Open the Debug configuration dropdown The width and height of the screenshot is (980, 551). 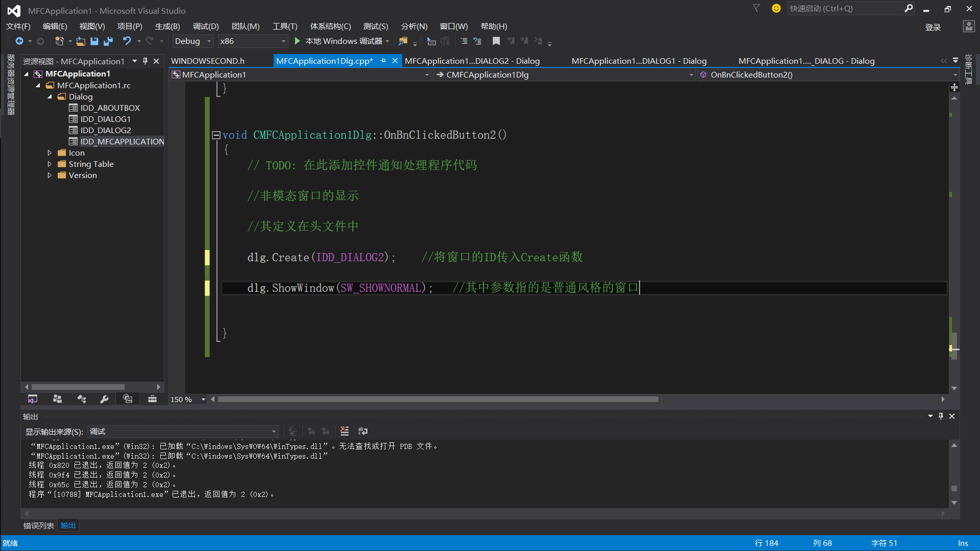(209, 41)
